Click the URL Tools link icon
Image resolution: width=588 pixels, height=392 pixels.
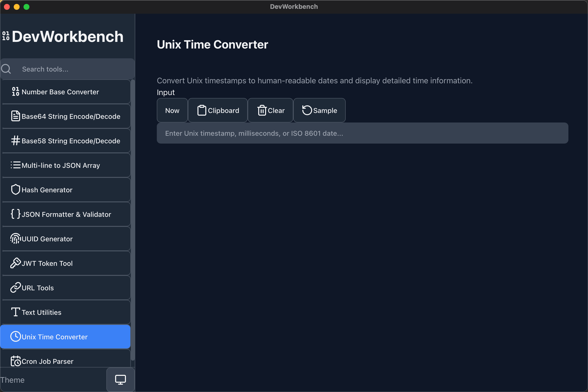point(15,287)
